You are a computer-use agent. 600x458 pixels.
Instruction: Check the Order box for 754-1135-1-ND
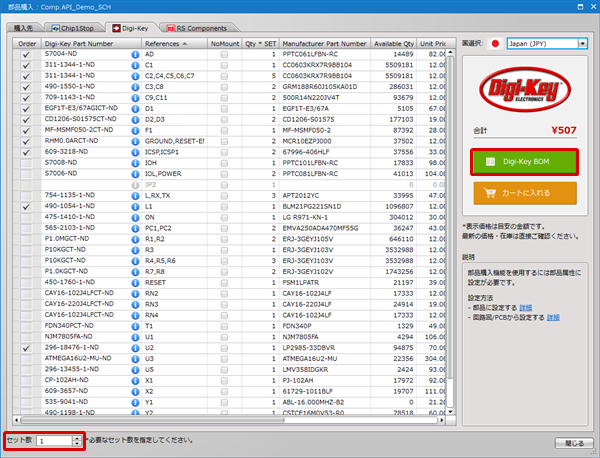pyautogui.click(x=26, y=196)
